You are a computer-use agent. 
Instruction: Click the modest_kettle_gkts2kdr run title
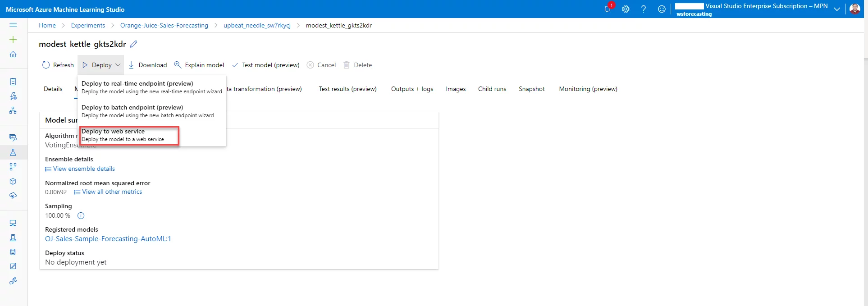(82, 44)
